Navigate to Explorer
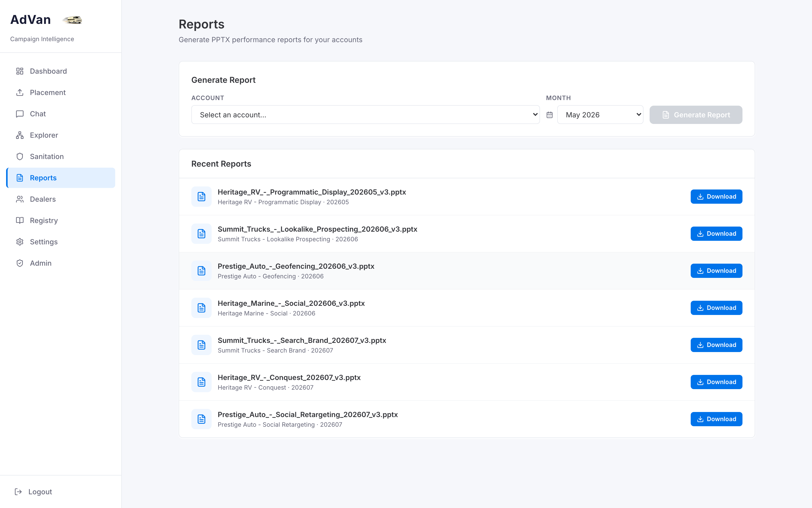 pyautogui.click(x=61, y=135)
